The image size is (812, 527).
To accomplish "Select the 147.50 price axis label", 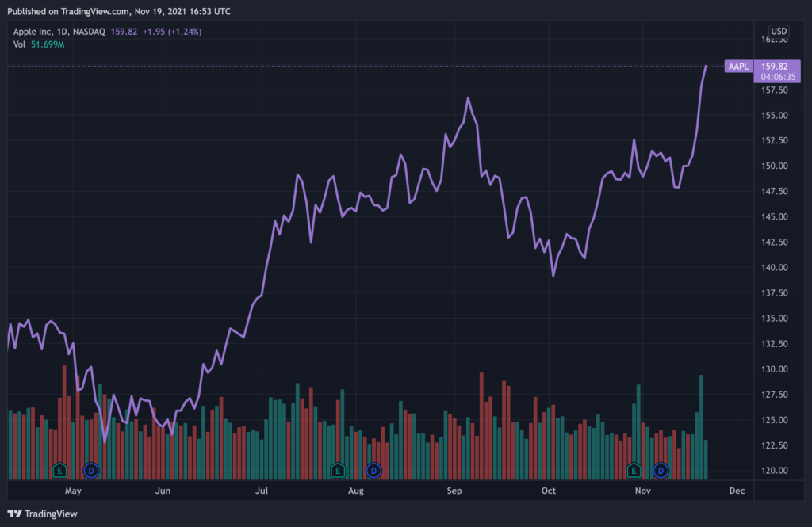I will [774, 192].
